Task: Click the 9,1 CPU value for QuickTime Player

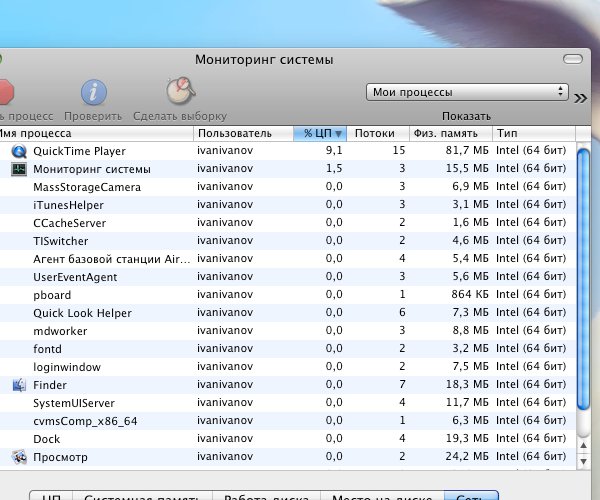Action: (334, 150)
